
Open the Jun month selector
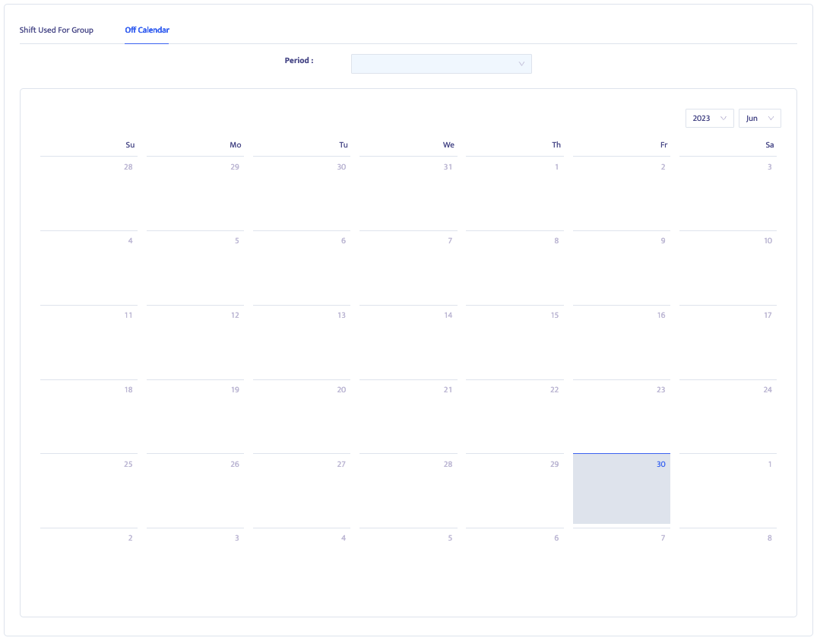(758, 118)
